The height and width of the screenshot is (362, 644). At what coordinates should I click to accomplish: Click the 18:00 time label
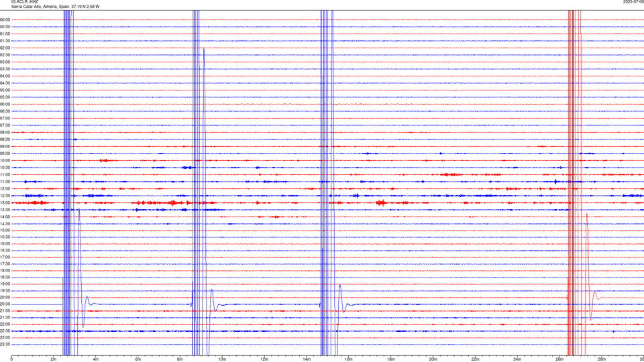[5, 270]
